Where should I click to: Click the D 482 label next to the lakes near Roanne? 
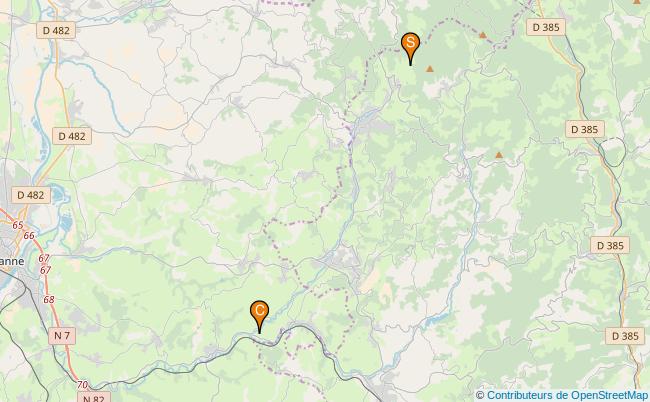pyautogui.click(x=31, y=195)
